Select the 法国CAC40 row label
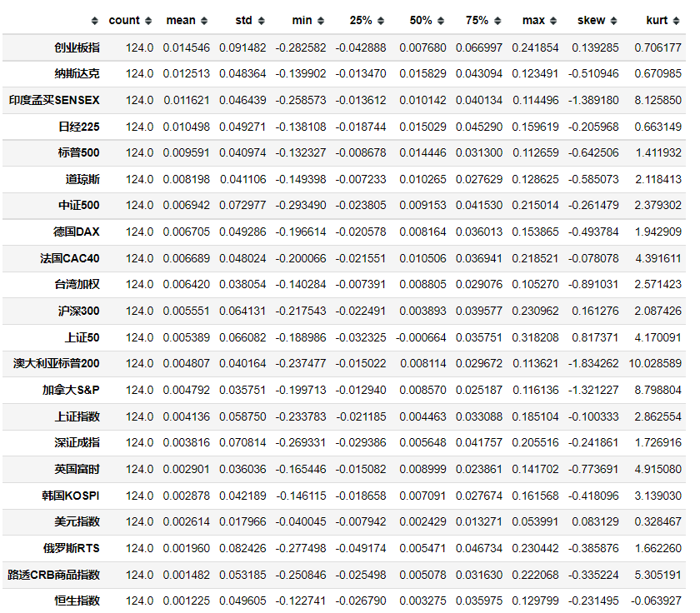 (70, 259)
